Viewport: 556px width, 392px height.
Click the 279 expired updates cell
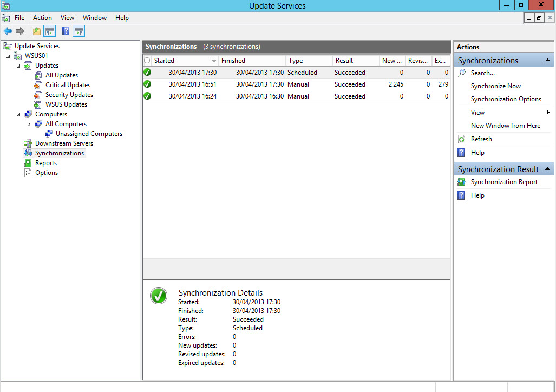click(x=443, y=84)
